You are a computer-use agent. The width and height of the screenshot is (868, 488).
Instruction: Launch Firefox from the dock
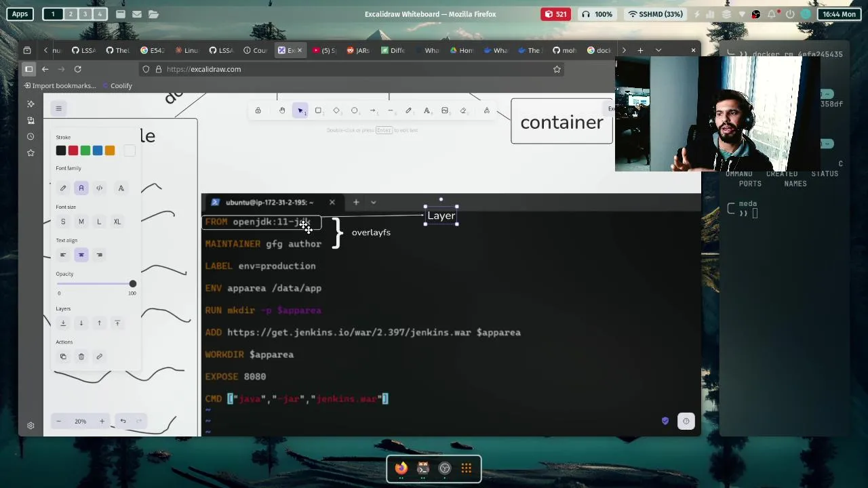click(401, 468)
